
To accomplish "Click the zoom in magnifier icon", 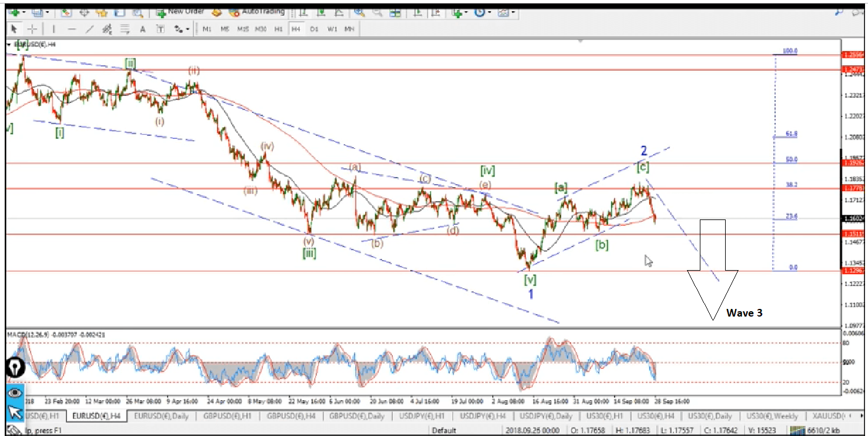I will [x=358, y=12].
